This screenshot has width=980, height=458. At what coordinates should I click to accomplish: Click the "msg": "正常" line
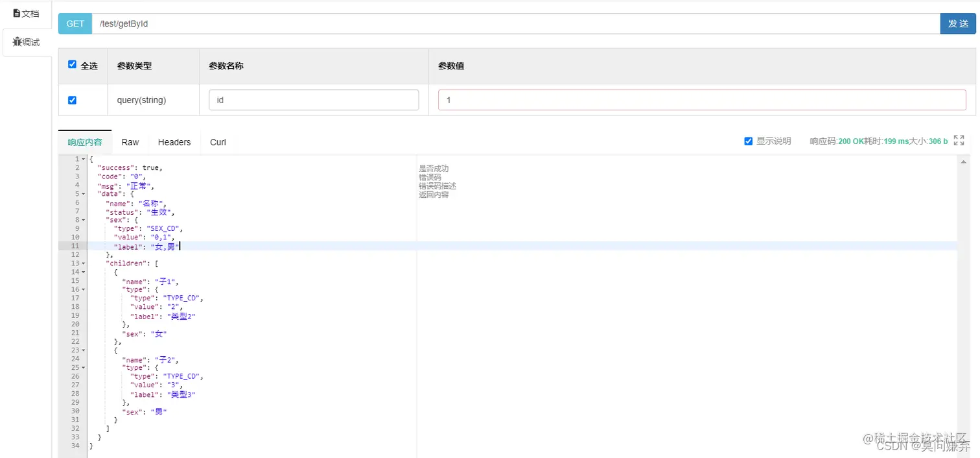(x=126, y=186)
